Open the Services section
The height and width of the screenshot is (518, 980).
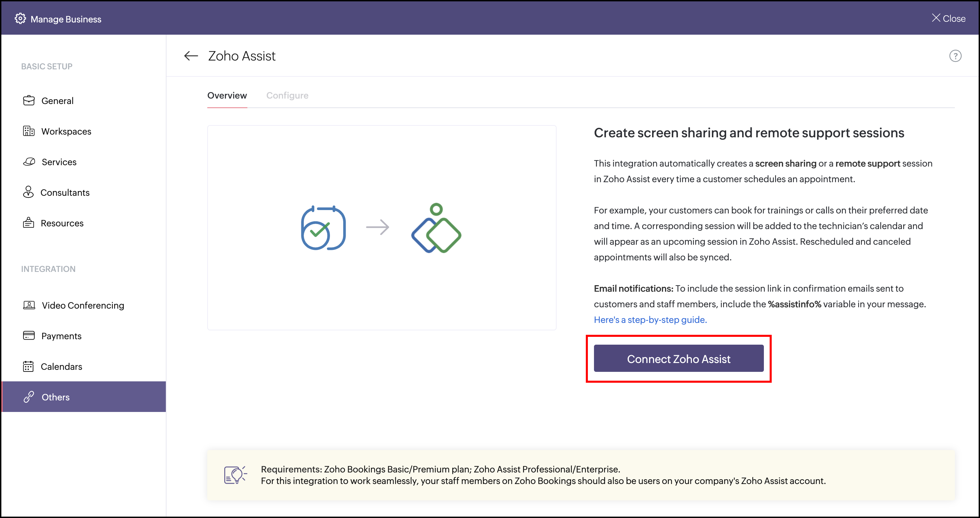tap(59, 162)
